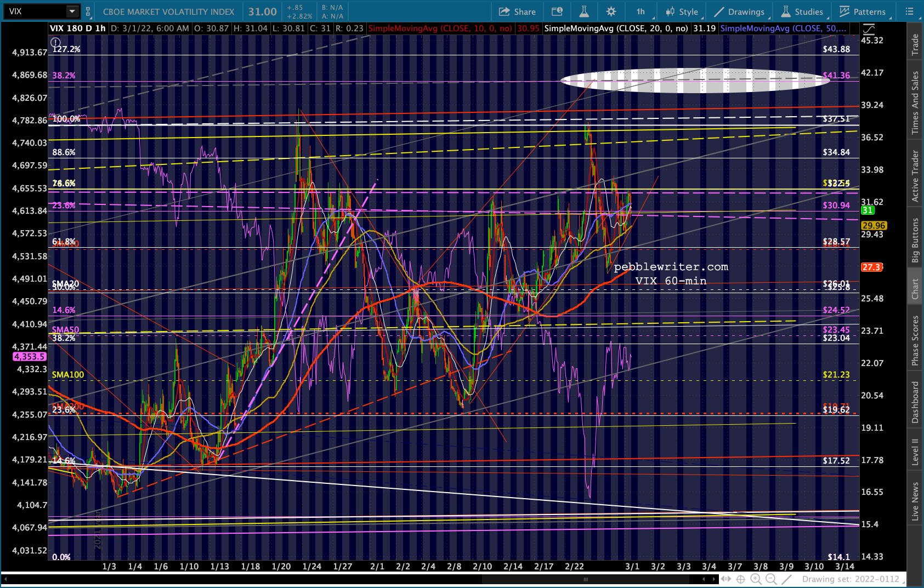Image resolution: width=924 pixels, height=588 pixels.
Task: Click the $17.52 level label
Action: [x=836, y=461]
